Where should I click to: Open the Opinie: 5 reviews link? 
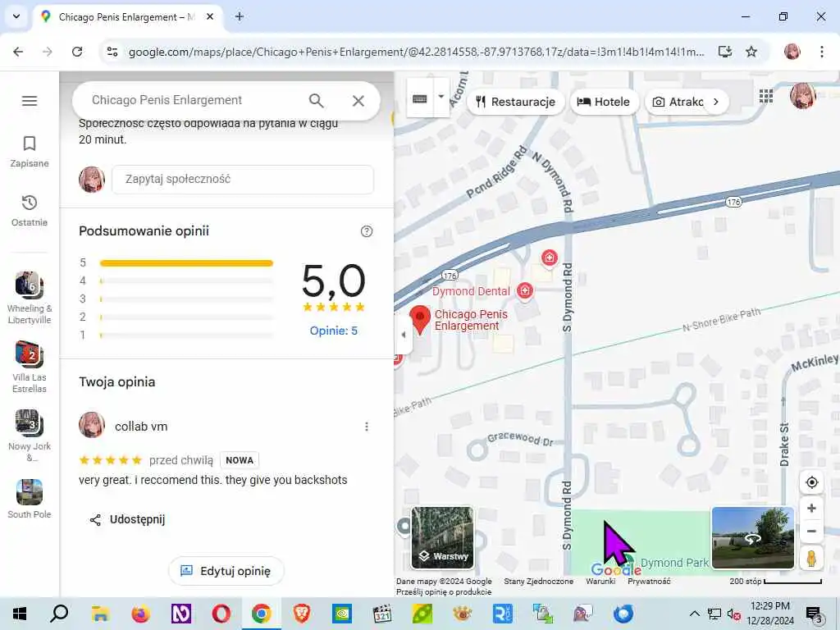tap(333, 331)
